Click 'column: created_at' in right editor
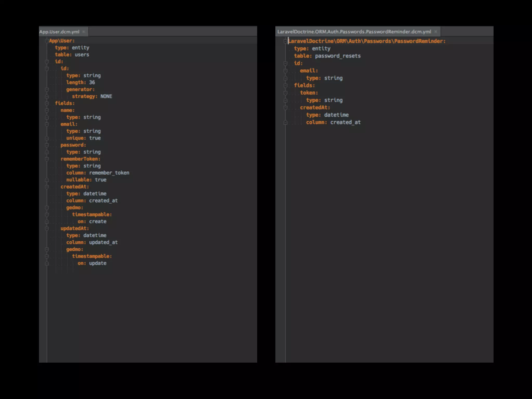Viewport: 532px width, 399px height. (333, 122)
